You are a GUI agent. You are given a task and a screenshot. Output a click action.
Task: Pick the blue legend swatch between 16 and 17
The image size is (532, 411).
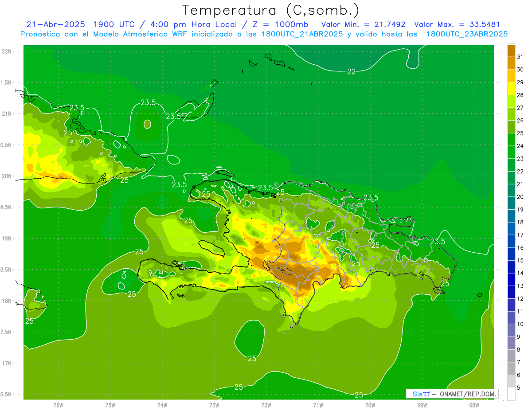coord(511,241)
